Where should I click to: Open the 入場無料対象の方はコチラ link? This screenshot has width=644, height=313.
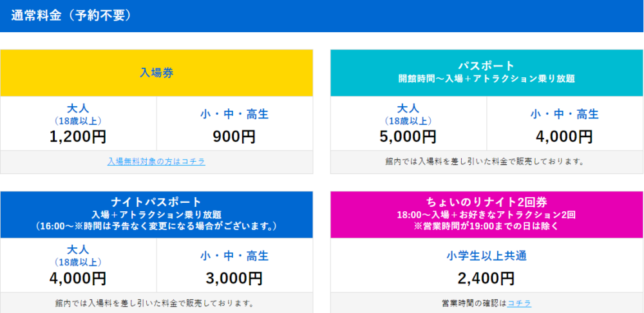tap(156, 162)
